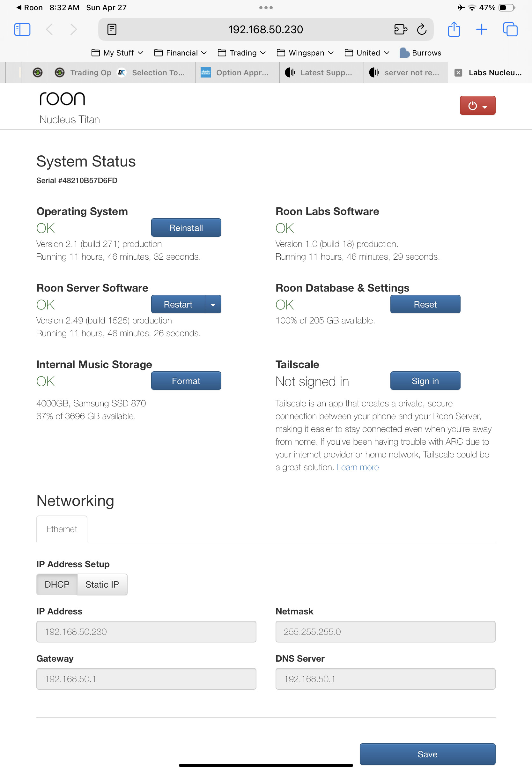Reload the page with refresh icon
532x772 pixels.
(x=422, y=29)
